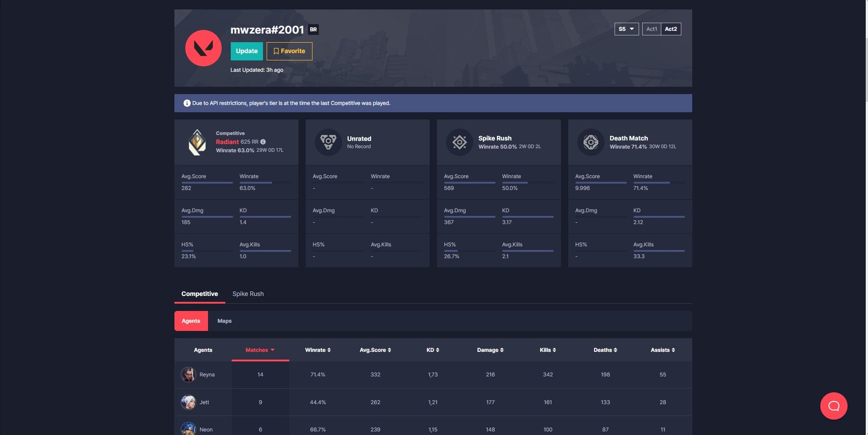Click Neon's agent portrait
The image size is (868, 435).
tap(188, 429)
